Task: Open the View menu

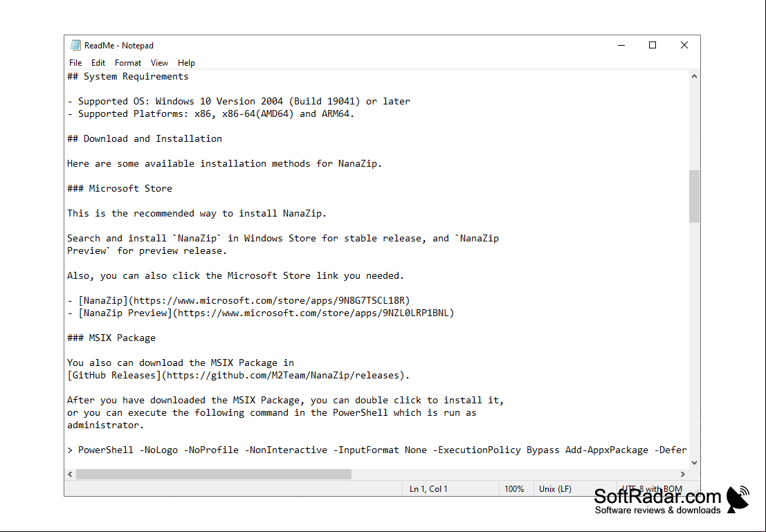Action: pos(159,63)
